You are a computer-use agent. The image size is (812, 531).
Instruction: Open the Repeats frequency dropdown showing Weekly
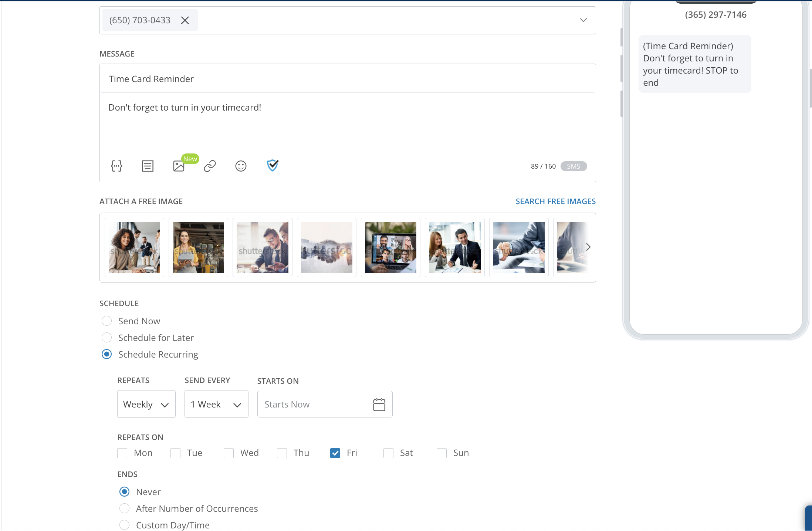click(x=146, y=404)
